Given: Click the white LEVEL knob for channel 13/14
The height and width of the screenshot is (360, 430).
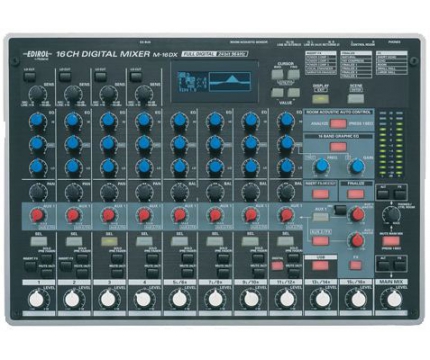Looking at the screenshot, I should pyautogui.click(x=322, y=299).
